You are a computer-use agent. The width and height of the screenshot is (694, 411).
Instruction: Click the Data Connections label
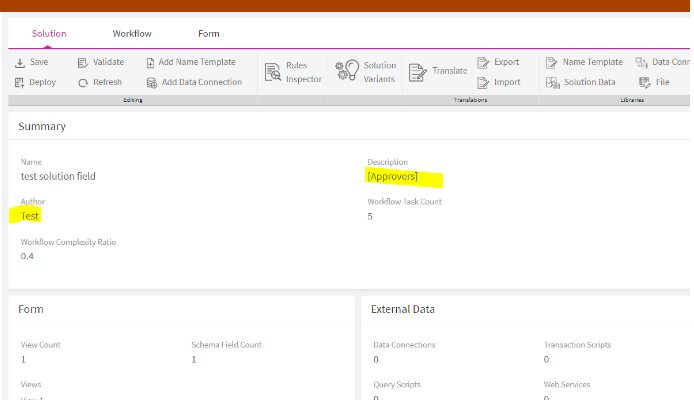click(405, 345)
